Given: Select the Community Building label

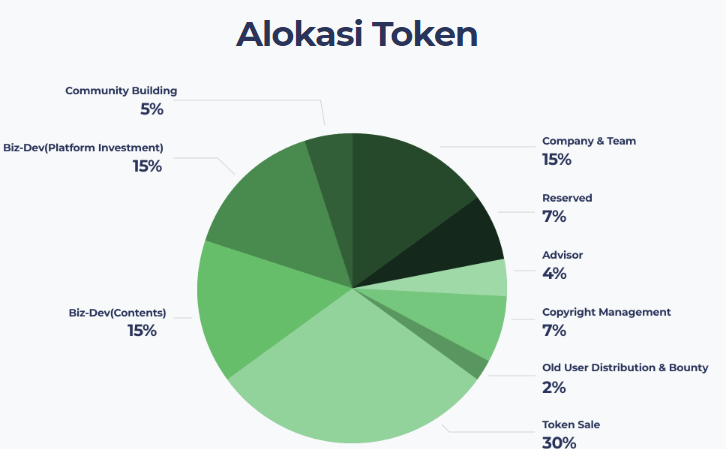Looking at the screenshot, I should pyautogui.click(x=121, y=91).
